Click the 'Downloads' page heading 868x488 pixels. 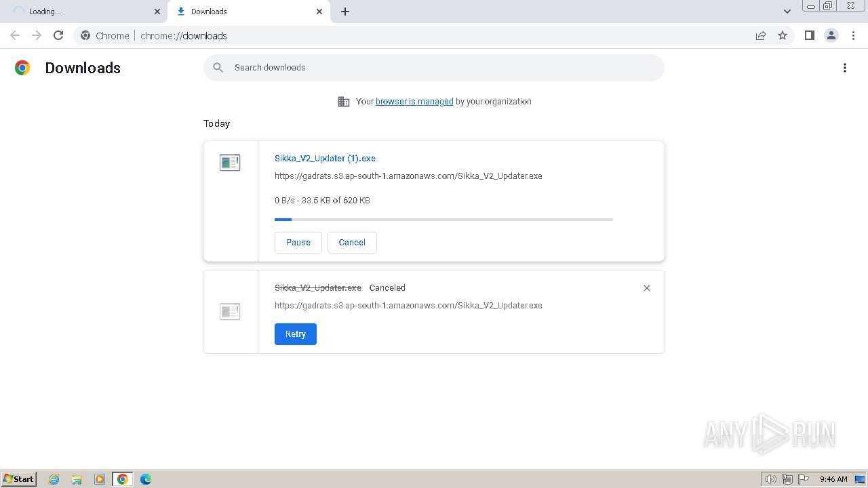pyautogui.click(x=83, y=68)
